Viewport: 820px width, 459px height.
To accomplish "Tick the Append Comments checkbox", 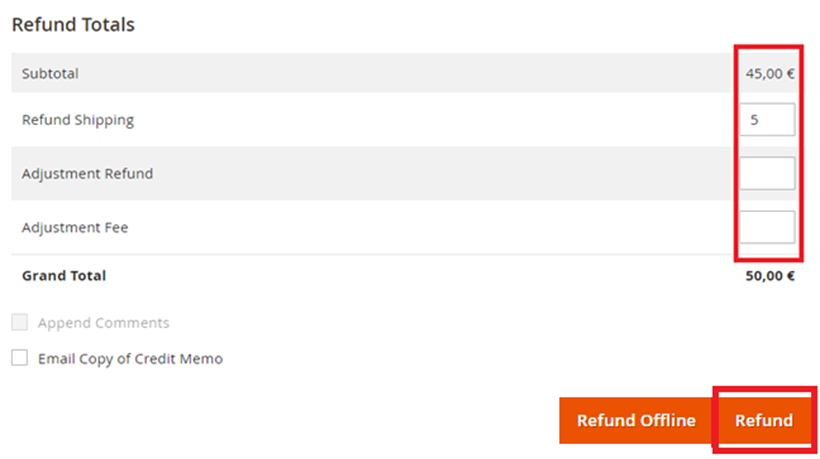I will click(20, 323).
